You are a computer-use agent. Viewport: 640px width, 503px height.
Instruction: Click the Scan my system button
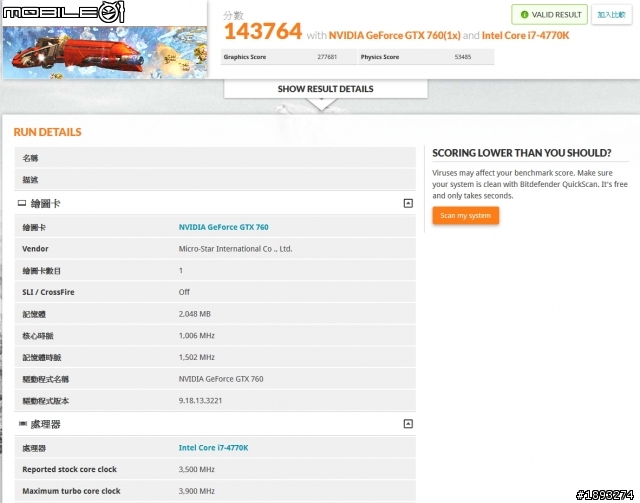click(465, 216)
